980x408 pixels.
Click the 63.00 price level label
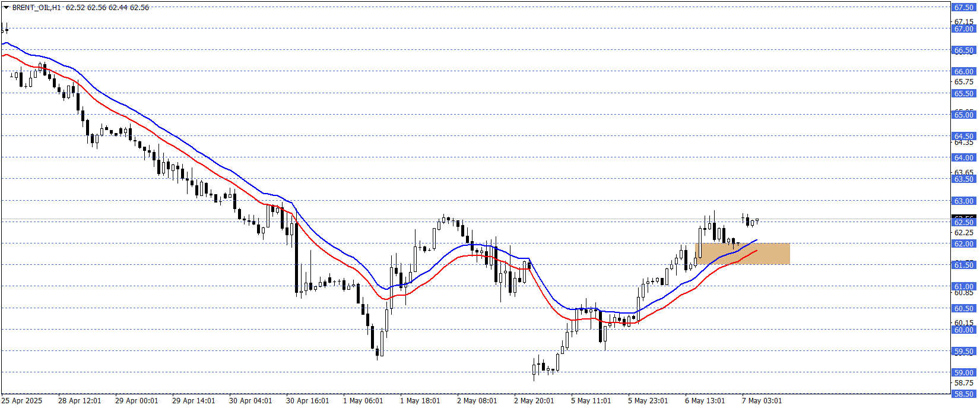(963, 201)
